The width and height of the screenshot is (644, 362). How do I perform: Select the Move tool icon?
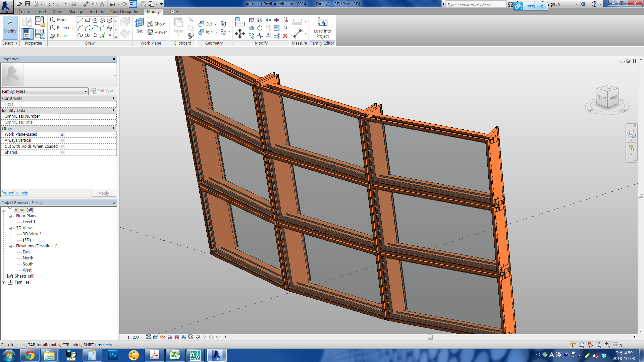(239, 34)
